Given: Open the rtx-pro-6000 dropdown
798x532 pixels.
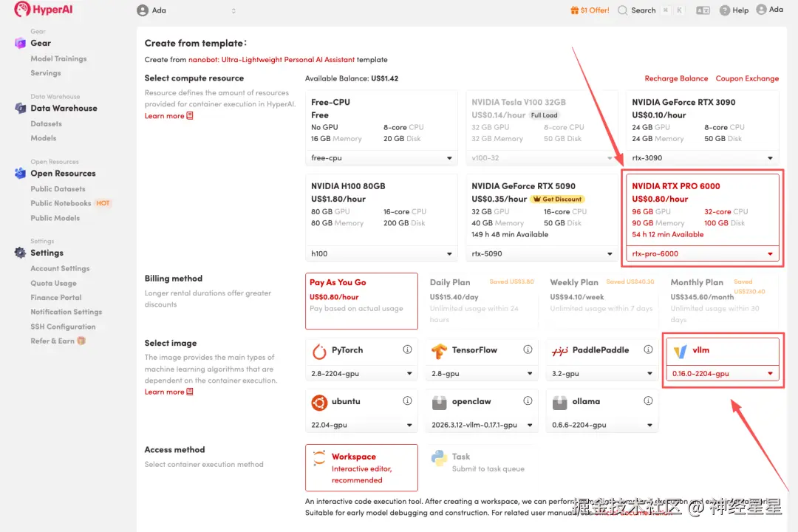Looking at the screenshot, I should pos(703,253).
